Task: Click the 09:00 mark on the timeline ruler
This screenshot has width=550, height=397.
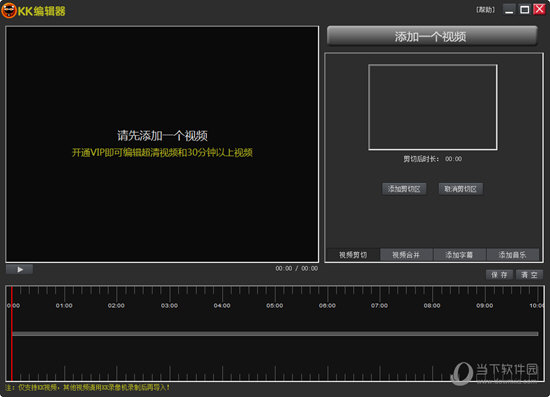Action: (485, 305)
